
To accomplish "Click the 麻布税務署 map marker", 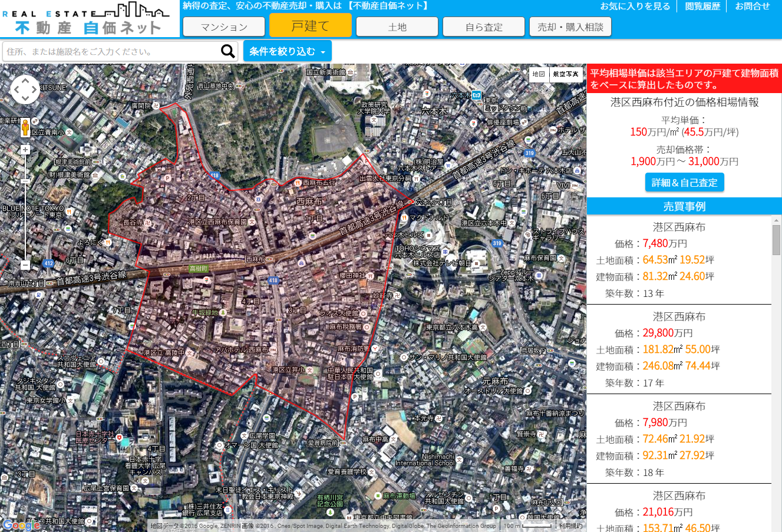I will [367, 327].
